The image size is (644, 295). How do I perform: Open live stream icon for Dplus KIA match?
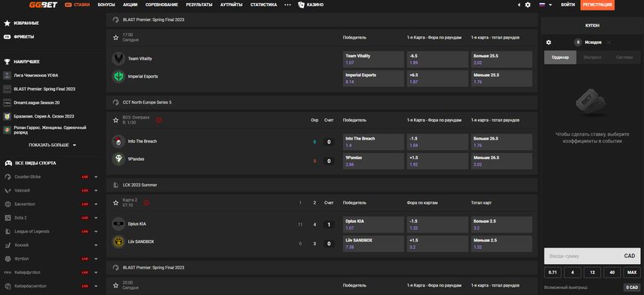pos(146,202)
